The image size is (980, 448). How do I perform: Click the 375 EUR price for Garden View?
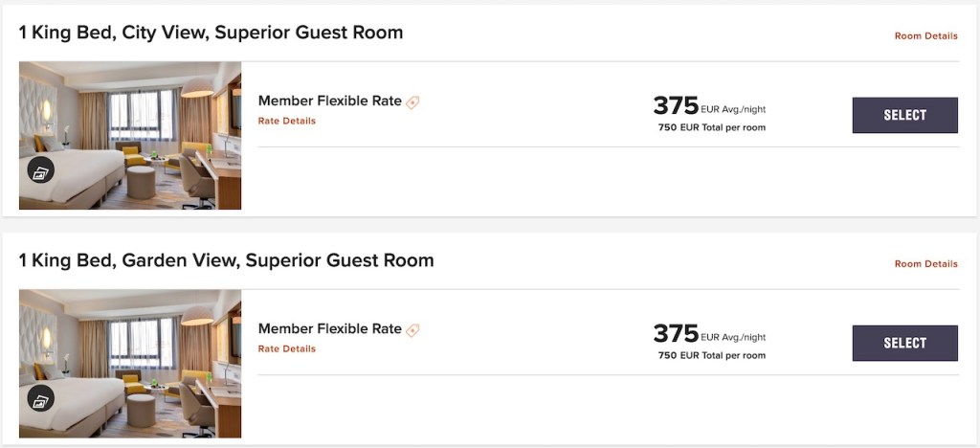point(677,333)
